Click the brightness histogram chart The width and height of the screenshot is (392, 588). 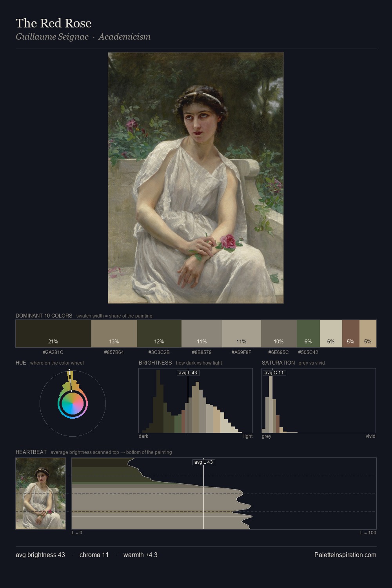[196, 401]
